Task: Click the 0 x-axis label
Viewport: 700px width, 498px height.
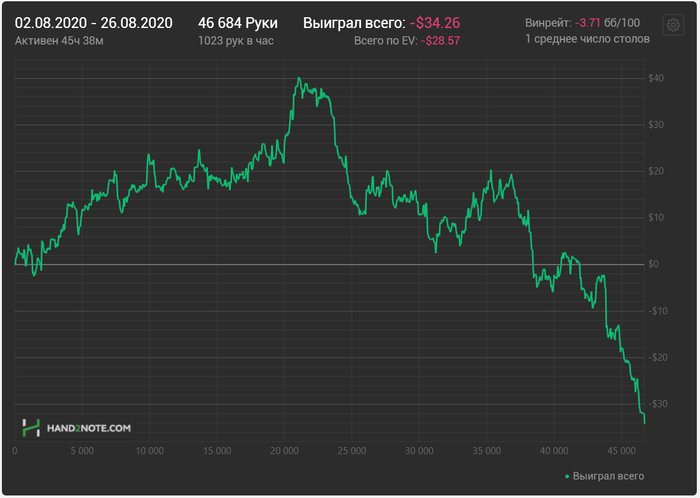Action: 15,451
